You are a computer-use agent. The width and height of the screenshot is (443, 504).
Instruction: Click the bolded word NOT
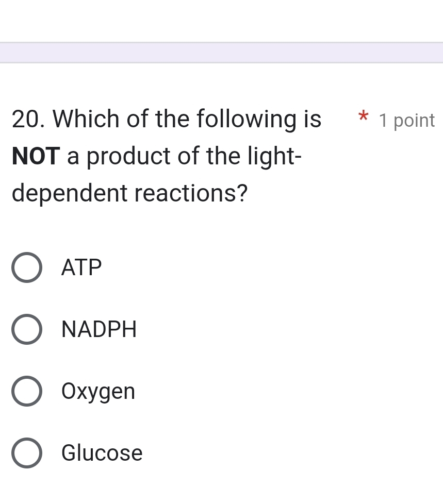34,156
